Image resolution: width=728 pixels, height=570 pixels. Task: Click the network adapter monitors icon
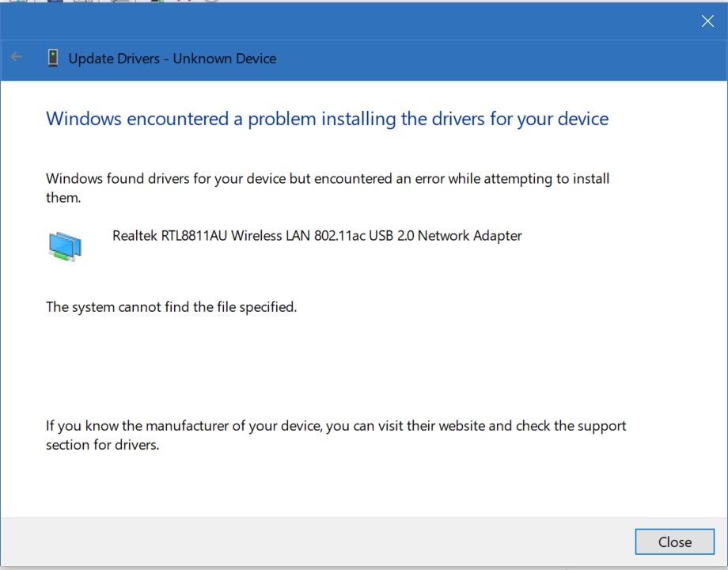click(65, 246)
